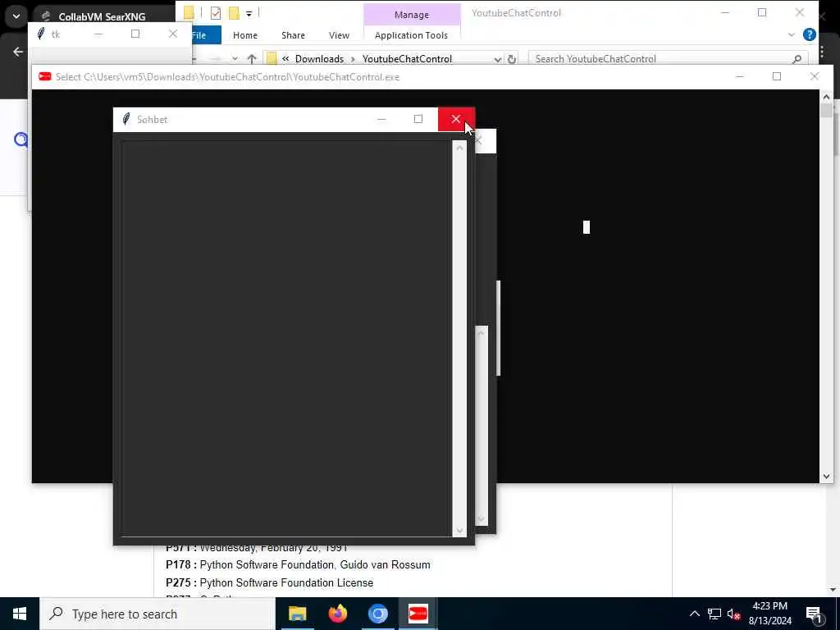Maximize the YoutubeChatControl.exe console window

point(777,76)
